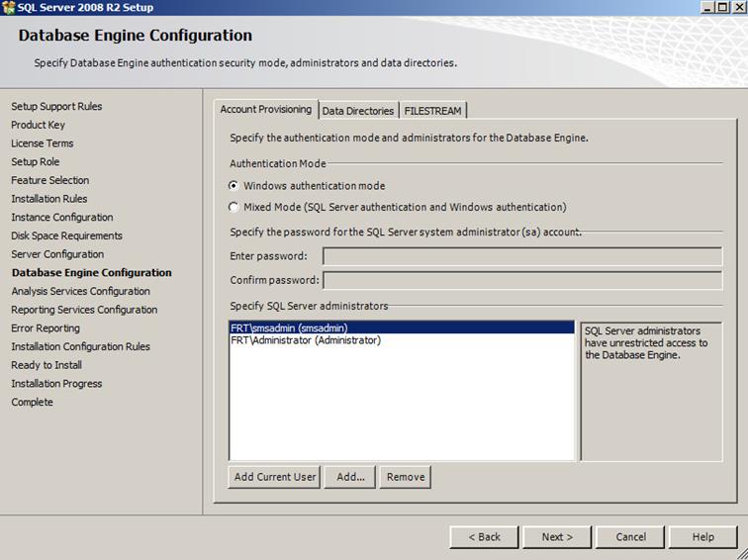The height and width of the screenshot is (560, 748).
Task: Click Complete step in sidebar
Action: 32,402
